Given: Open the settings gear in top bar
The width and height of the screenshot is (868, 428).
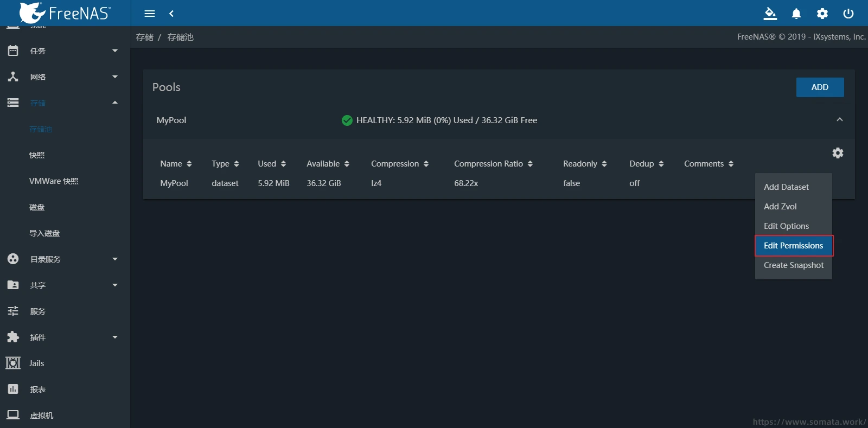Looking at the screenshot, I should coord(822,14).
